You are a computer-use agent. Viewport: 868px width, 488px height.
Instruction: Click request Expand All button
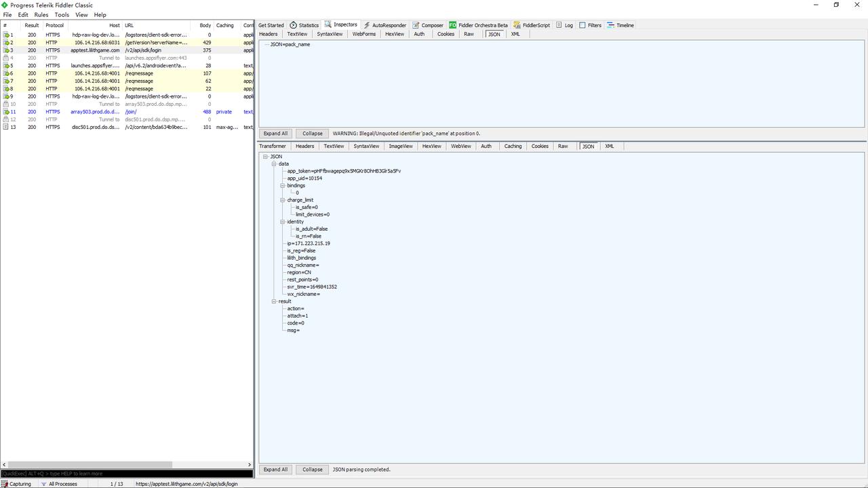click(x=275, y=134)
